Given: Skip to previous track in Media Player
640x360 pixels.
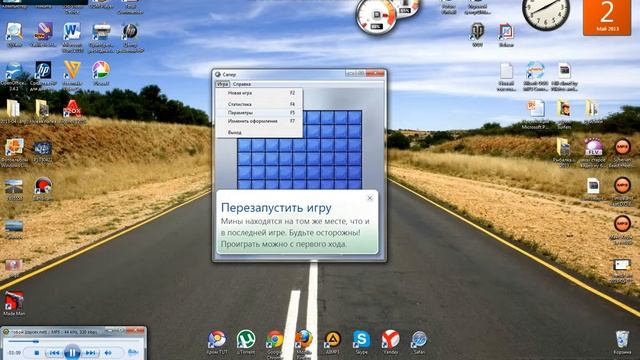Looking at the screenshot, I should tap(53, 353).
